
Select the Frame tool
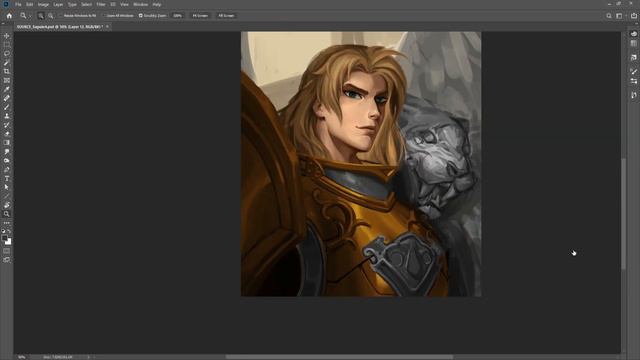click(7, 80)
